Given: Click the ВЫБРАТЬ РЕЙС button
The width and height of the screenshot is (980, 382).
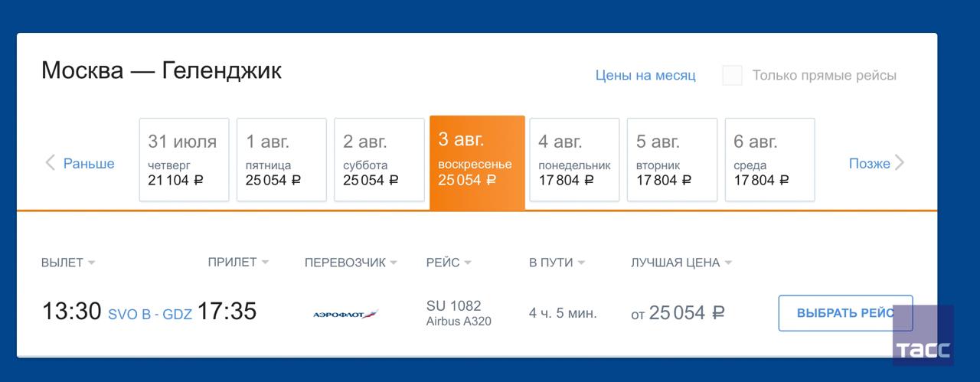Looking at the screenshot, I should [845, 313].
